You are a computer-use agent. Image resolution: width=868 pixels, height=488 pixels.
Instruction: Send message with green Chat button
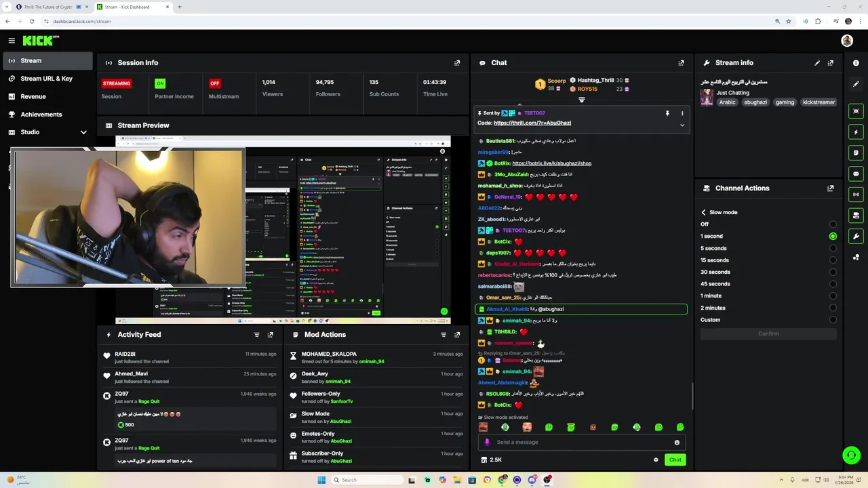click(x=675, y=460)
